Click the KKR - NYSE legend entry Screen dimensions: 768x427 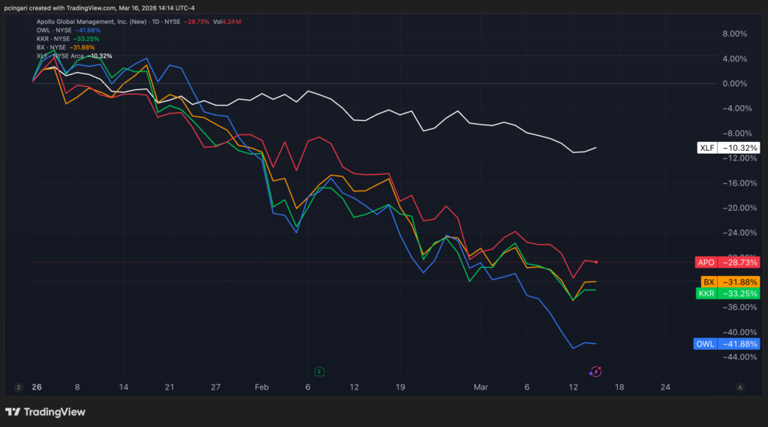68,39
